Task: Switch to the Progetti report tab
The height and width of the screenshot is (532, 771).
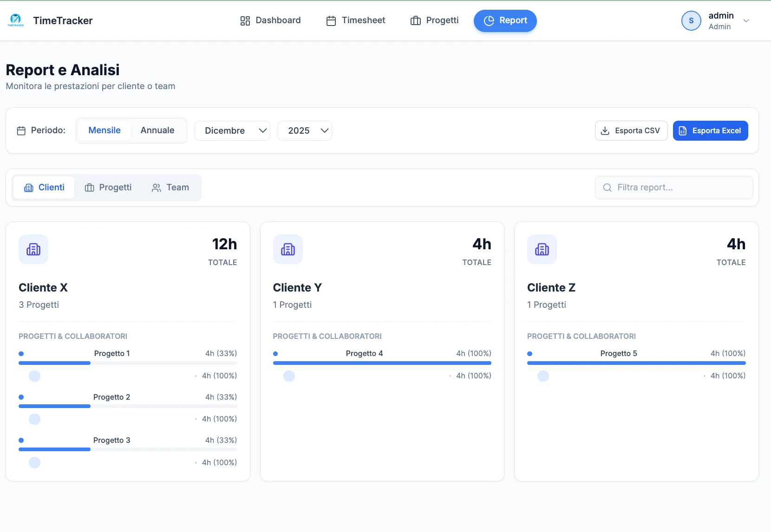Action: [108, 188]
